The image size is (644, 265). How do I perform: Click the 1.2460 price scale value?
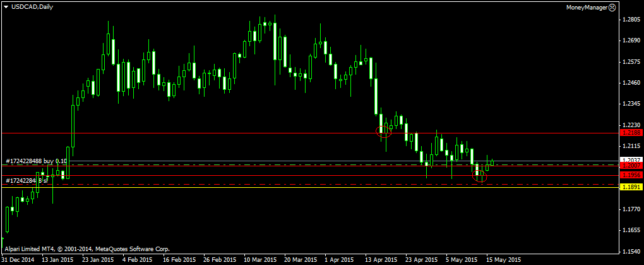click(631, 83)
